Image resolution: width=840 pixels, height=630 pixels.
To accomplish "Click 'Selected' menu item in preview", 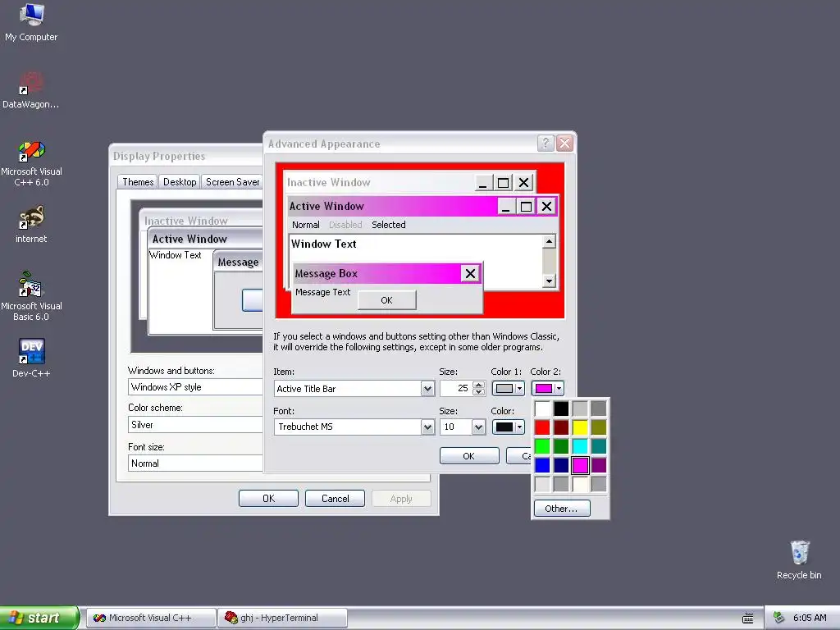I will [388, 225].
